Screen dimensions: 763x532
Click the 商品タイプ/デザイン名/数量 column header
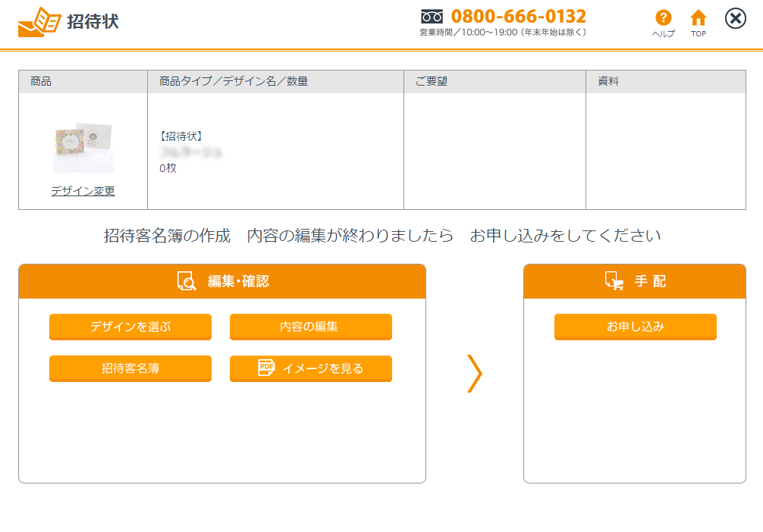234,81
